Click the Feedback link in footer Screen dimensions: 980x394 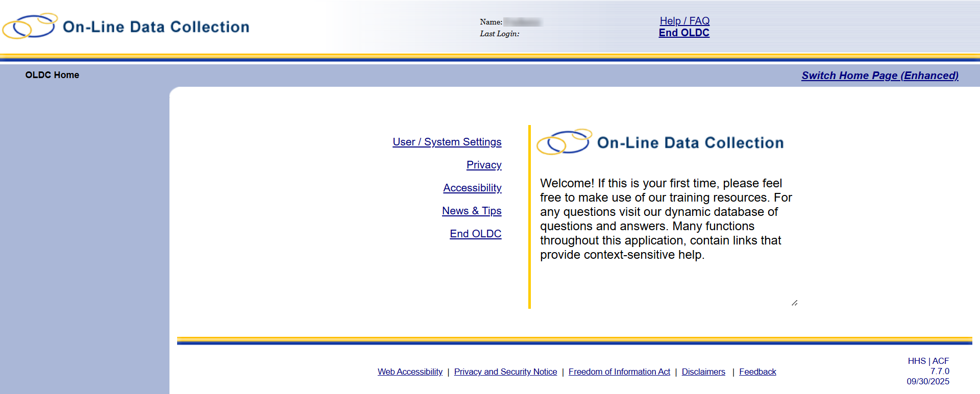pos(757,372)
